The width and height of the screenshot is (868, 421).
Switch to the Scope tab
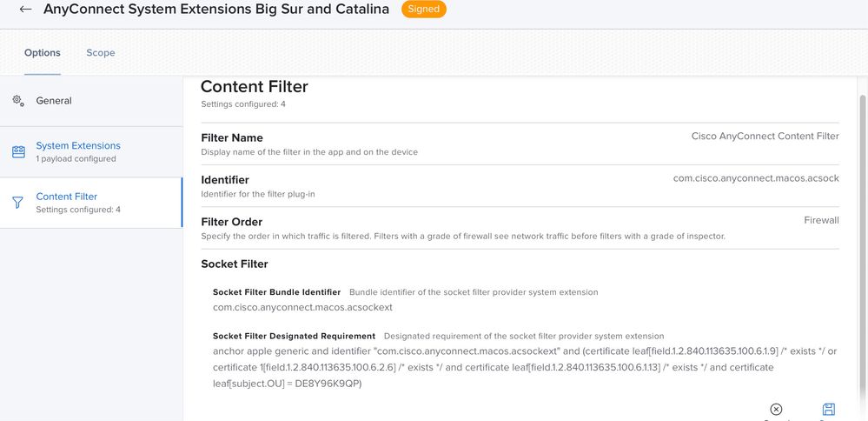coord(101,52)
